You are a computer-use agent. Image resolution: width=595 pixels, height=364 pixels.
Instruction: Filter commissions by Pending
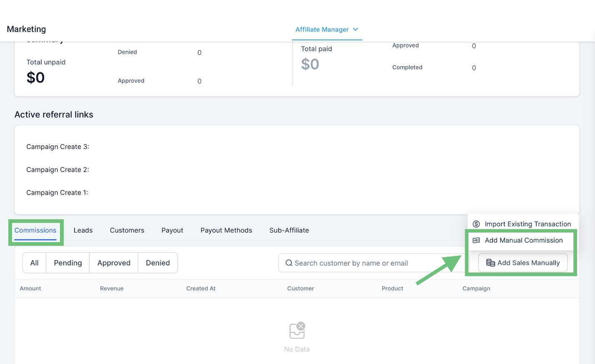[68, 263]
